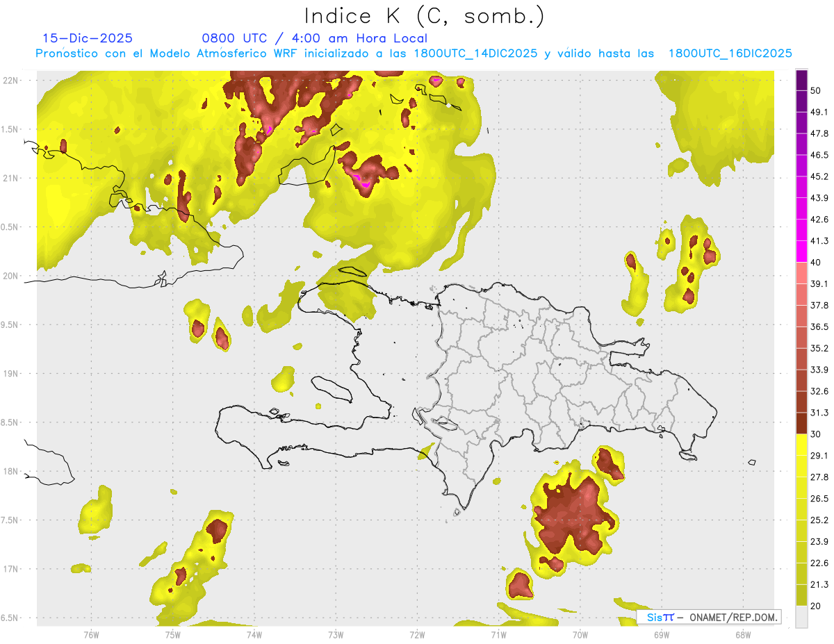Click the colorbar value '47.8'
Image resolution: width=834 pixels, height=644 pixels.
tap(819, 133)
